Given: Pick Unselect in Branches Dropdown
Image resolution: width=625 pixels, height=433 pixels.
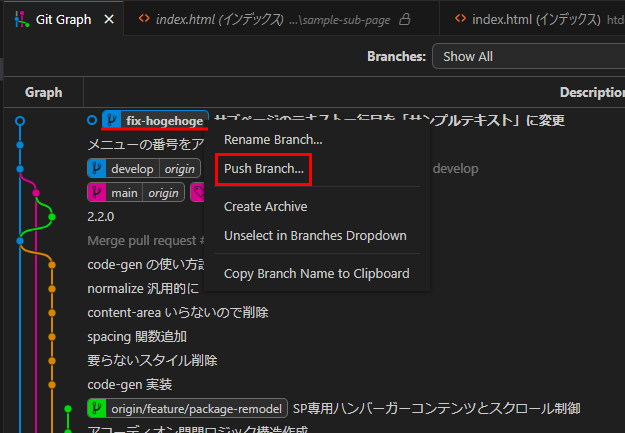Looking at the screenshot, I should (315, 236).
